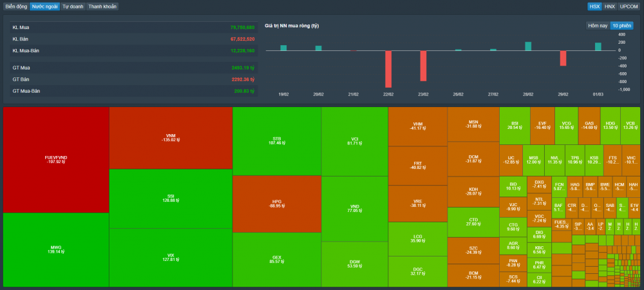Open the MSN treemap tile
Viewport: 644px width, 290px height.
[x=473, y=124]
